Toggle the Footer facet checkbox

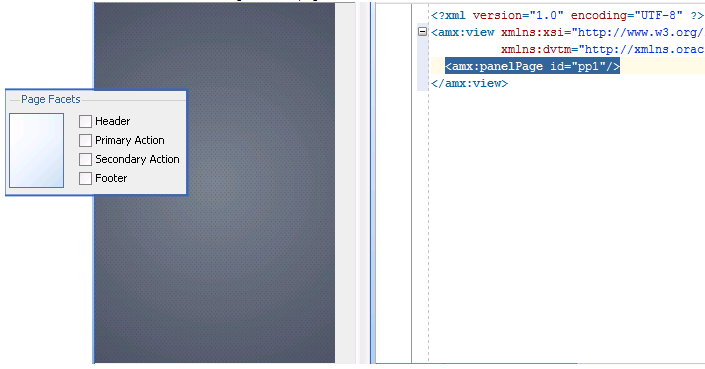point(85,178)
